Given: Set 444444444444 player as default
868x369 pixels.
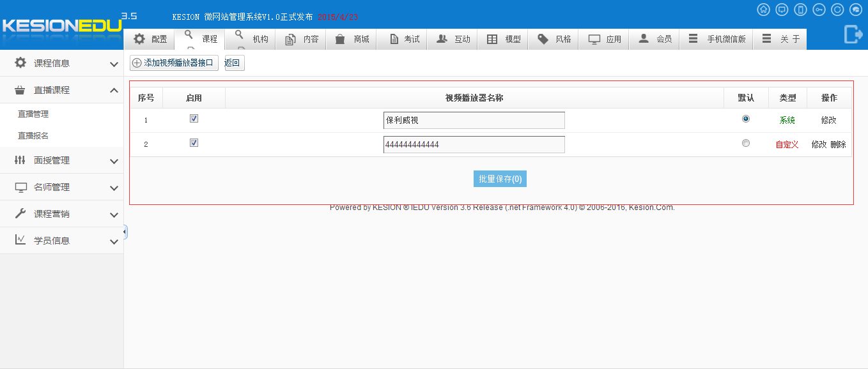Looking at the screenshot, I should tap(745, 144).
